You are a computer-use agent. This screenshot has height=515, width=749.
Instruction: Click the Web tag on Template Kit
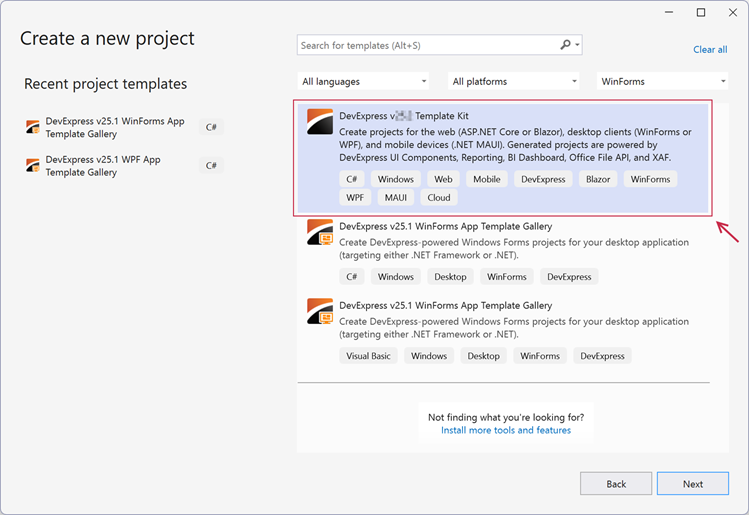pyautogui.click(x=443, y=179)
